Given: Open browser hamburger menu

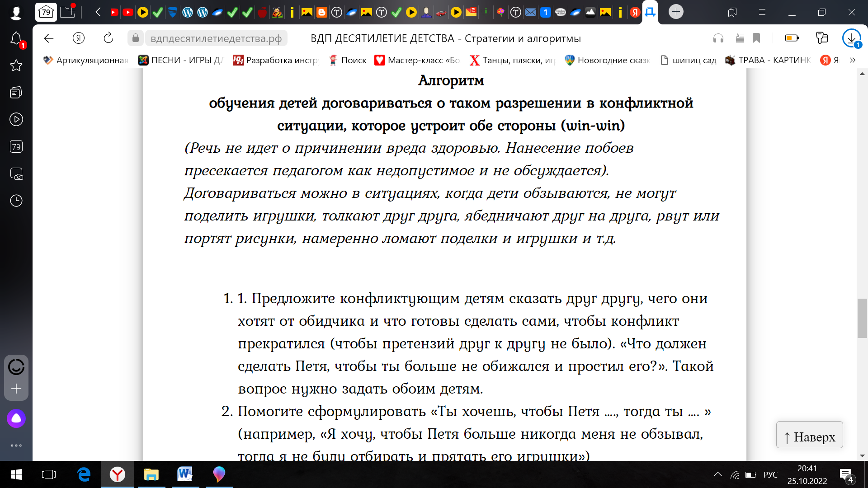Looking at the screenshot, I should point(762,13).
